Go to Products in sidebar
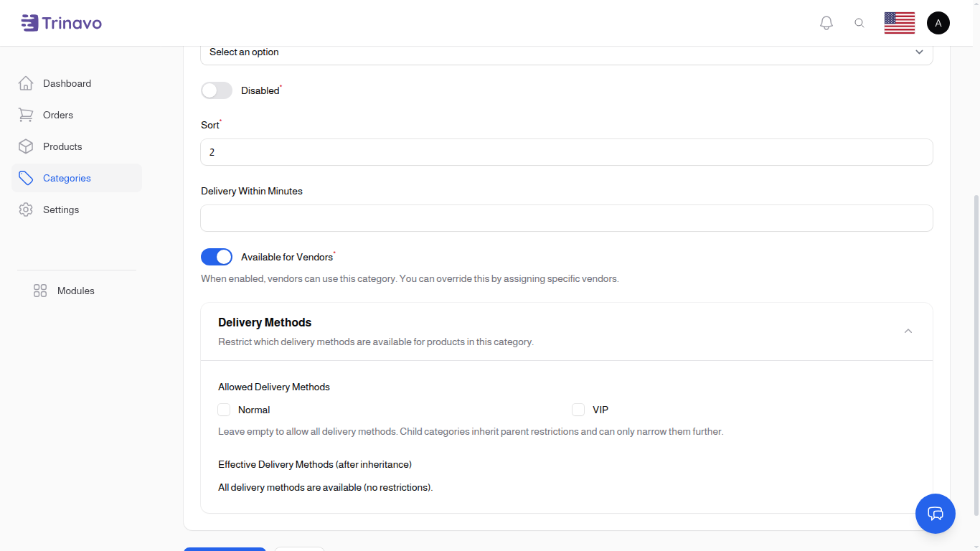980x551 pixels. click(x=62, y=146)
